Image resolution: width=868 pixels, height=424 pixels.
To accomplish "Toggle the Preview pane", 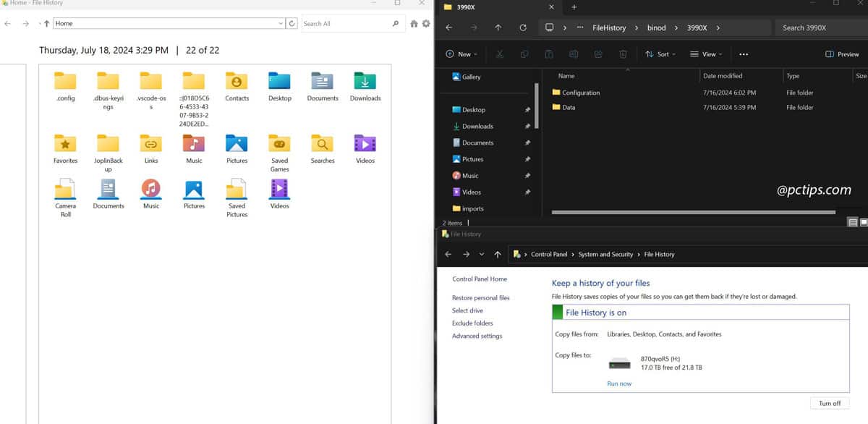I will 841,54.
